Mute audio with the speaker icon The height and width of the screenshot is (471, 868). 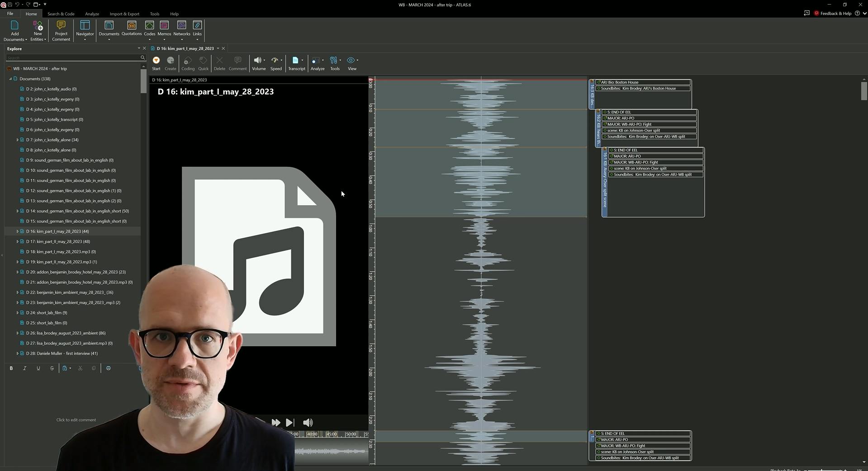(x=308, y=423)
